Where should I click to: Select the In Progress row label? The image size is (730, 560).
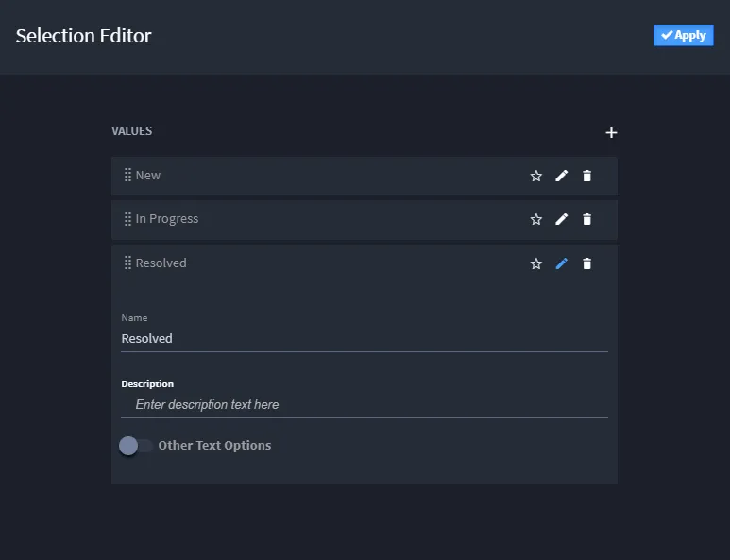pos(166,219)
